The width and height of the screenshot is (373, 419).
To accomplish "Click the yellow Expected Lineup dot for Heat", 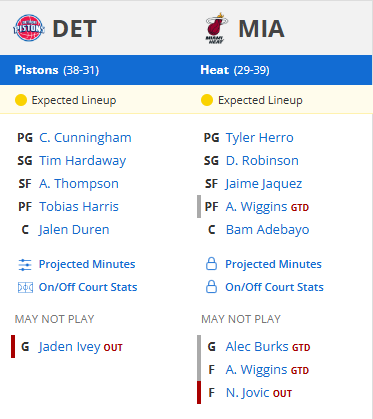I will pos(207,100).
